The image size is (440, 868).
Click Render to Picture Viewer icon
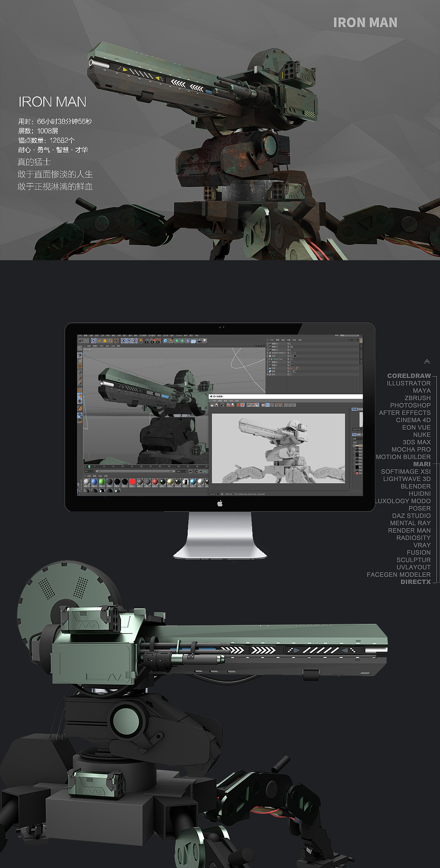tap(153, 341)
